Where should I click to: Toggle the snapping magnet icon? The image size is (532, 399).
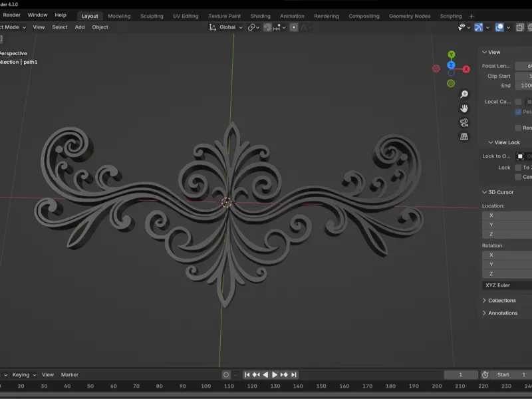click(267, 27)
